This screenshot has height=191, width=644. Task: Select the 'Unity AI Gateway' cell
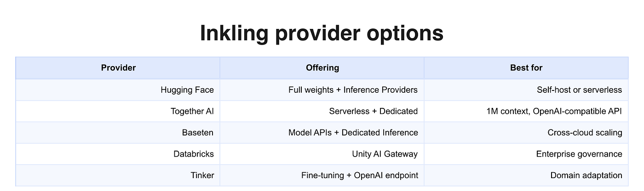click(322, 154)
